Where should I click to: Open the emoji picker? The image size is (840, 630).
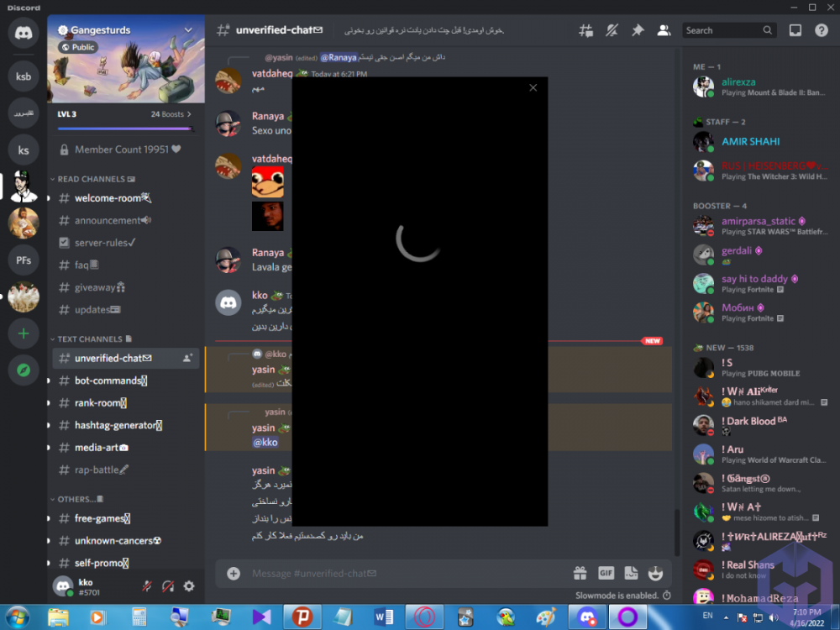(656, 573)
